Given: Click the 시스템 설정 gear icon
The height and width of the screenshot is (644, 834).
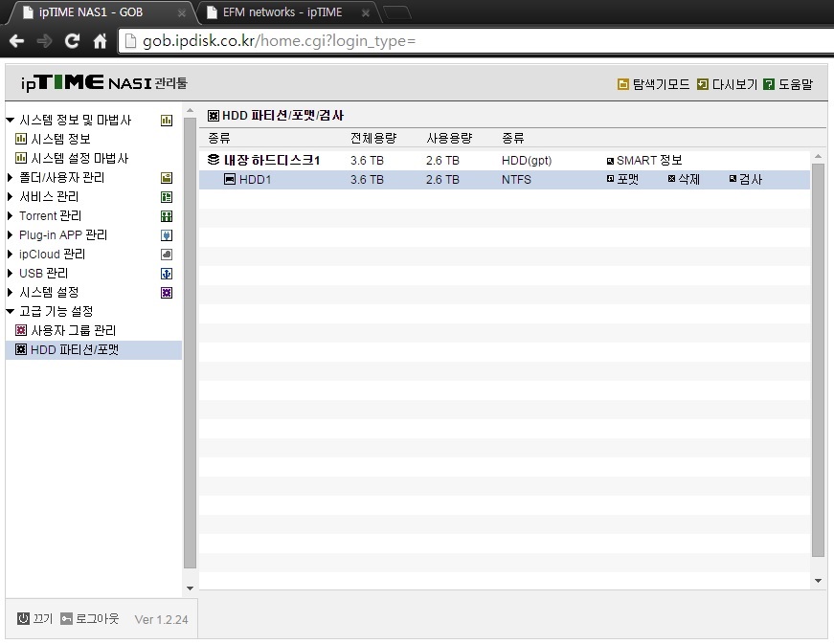Looking at the screenshot, I should [x=167, y=293].
